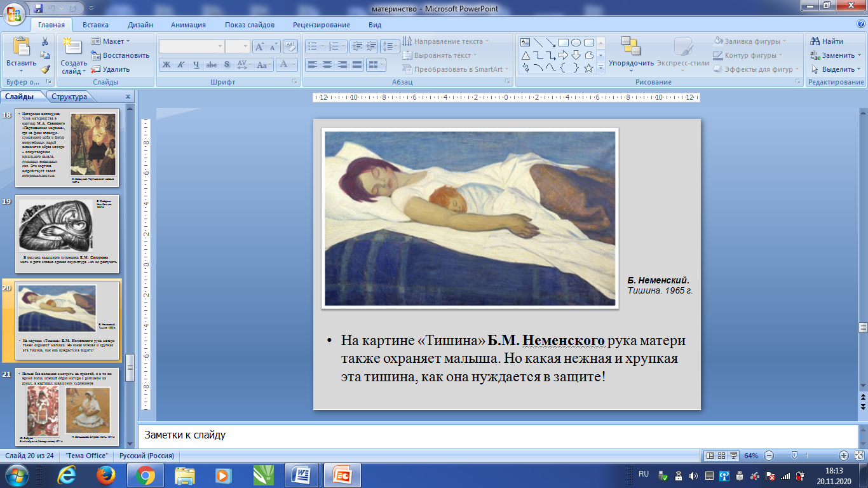Switch to the Структура outline tab

[69, 97]
